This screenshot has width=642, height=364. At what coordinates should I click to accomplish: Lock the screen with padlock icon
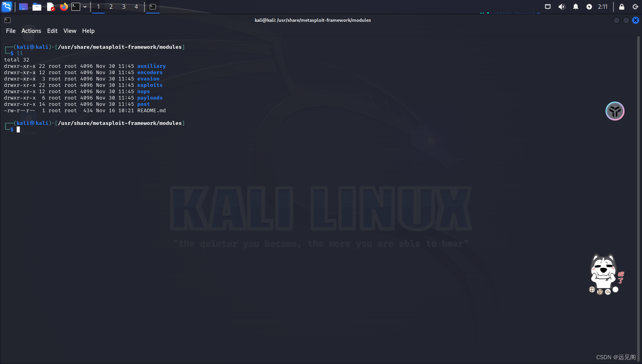622,7
